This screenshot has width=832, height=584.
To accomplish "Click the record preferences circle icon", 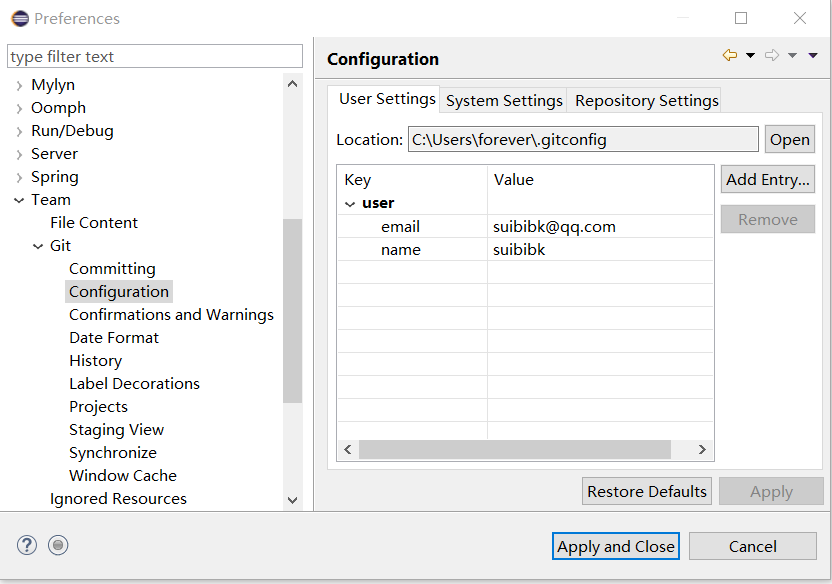I will pyautogui.click(x=58, y=545).
